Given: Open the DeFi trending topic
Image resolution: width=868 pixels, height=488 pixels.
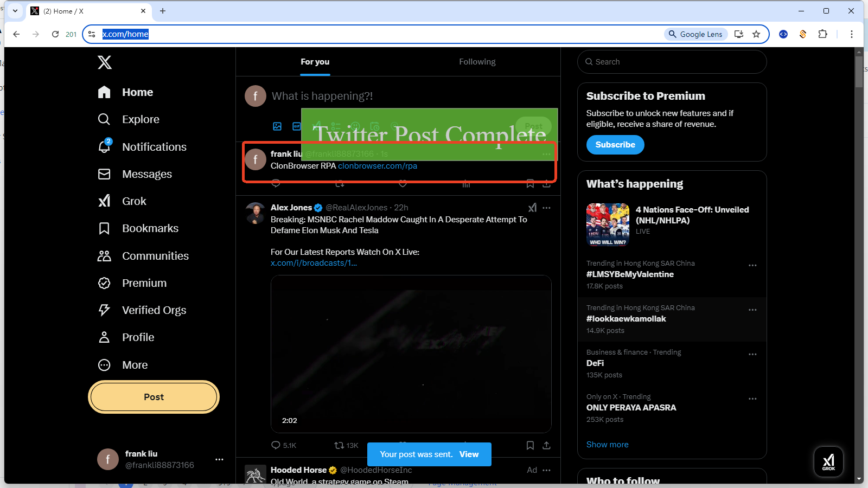Looking at the screenshot, I should (x=595, y=363).
